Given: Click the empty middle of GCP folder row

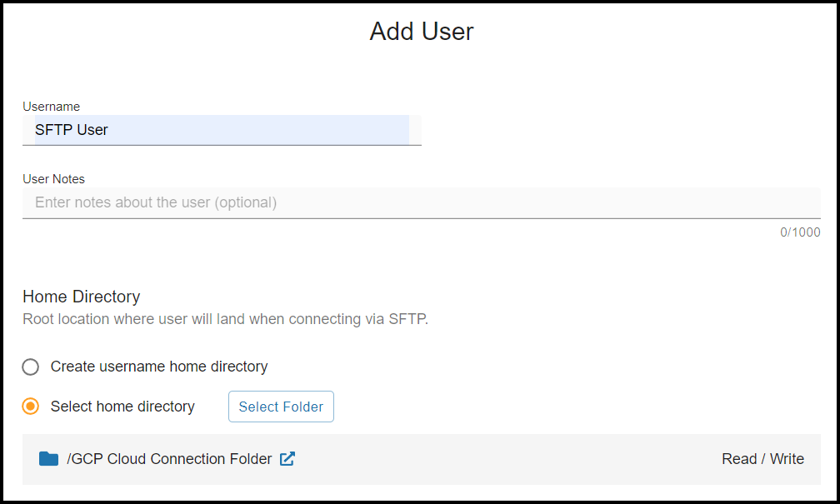Looking at the screenshot, I should pyautogui.click(x=507, y=459).
